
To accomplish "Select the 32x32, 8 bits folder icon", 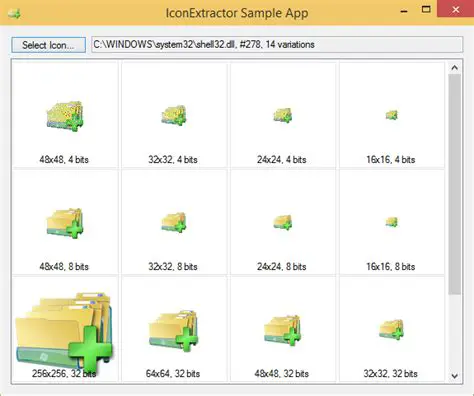I will [174, 223].
